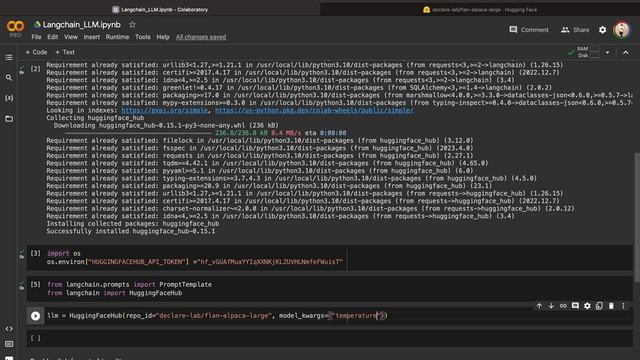Expand the runtime connection dropdown arrow
The image size is (640, 360).
point(607,52)
